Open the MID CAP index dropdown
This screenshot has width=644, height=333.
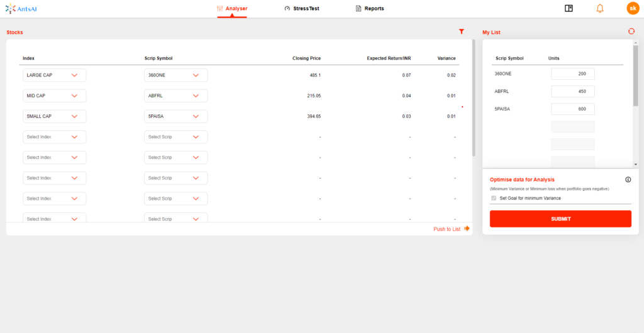pos(55,96)
